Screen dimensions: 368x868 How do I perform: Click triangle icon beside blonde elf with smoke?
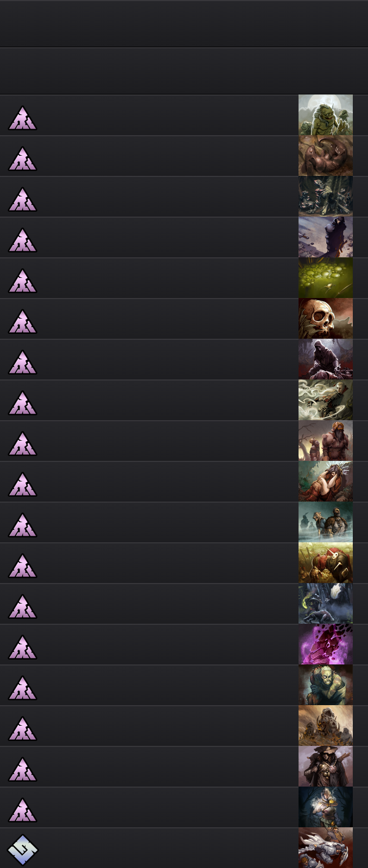pos(23,403)
